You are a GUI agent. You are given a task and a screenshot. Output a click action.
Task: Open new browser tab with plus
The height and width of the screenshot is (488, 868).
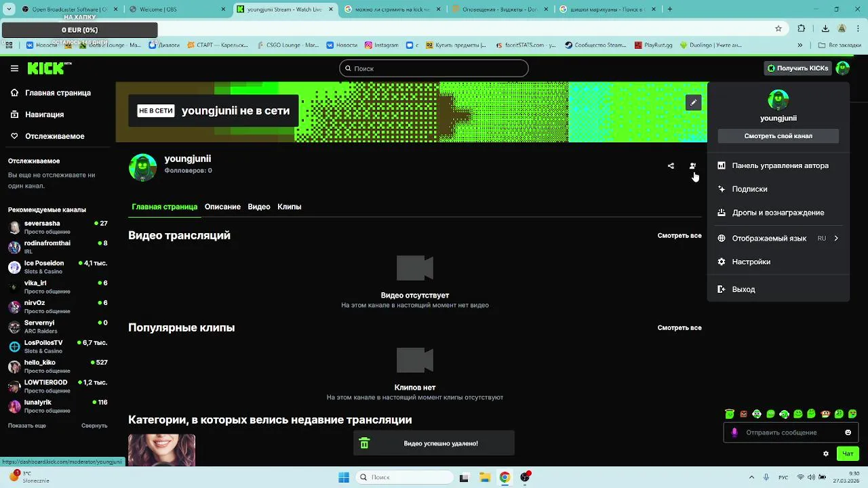pos(670,9)
